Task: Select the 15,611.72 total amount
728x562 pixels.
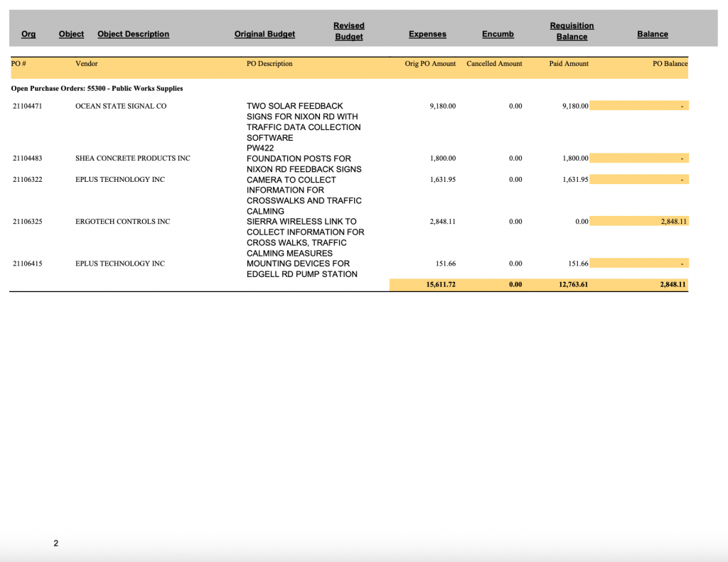Action: [441, 285]
